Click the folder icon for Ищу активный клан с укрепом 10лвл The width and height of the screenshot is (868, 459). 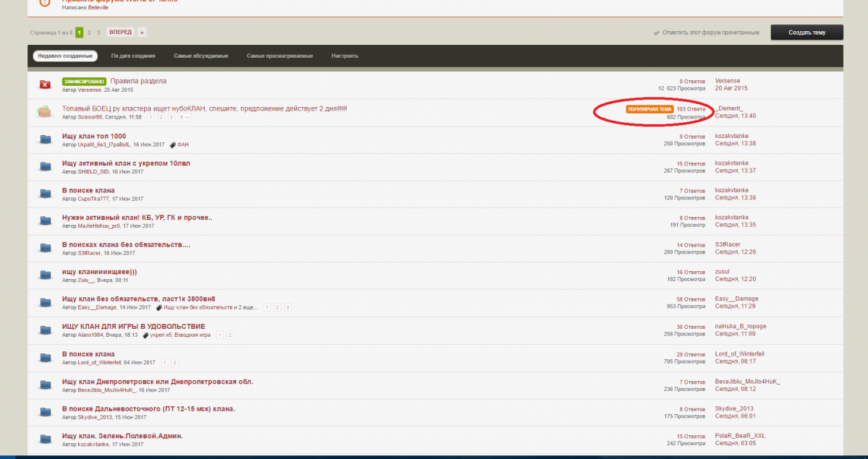(x=45, y=167)
